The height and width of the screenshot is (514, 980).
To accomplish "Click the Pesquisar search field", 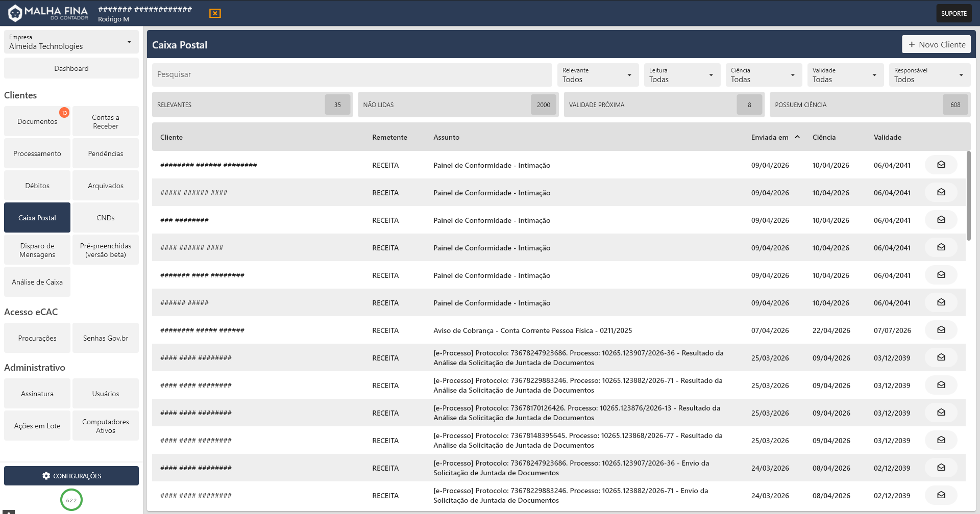I will [352, 74].
